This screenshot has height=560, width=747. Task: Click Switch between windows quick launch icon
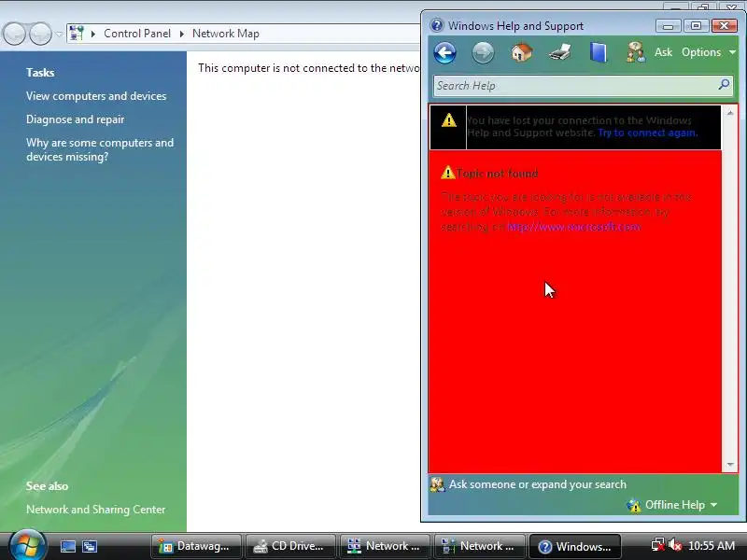pyautogui.click(x=90, y=546)
